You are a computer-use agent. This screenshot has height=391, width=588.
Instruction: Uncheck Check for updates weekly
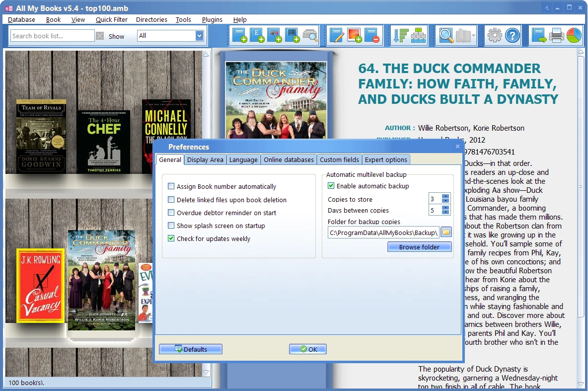point(171,238)
